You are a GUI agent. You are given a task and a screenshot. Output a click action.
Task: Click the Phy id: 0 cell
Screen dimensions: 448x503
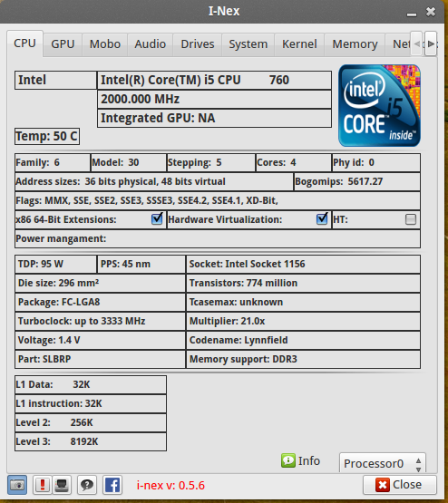point(376,162)
